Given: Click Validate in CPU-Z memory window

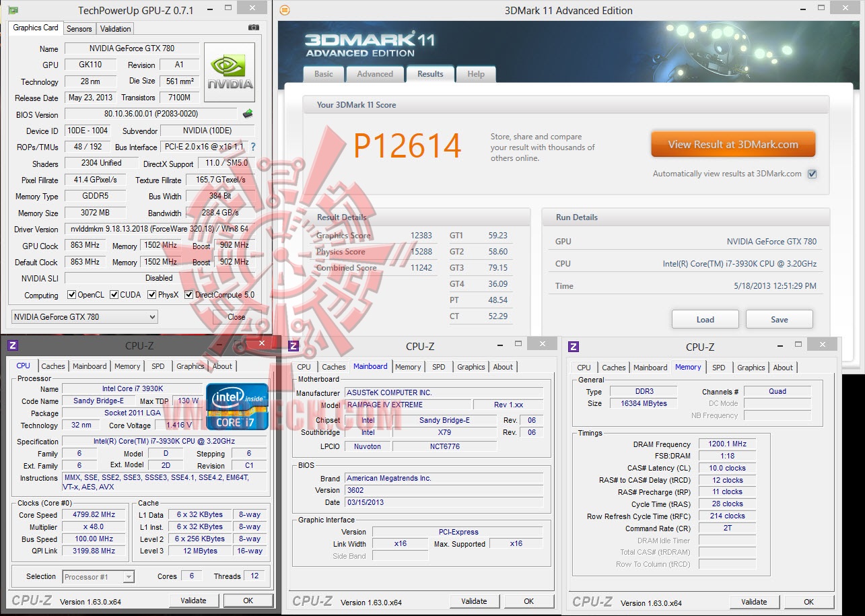Looking at the screenshot, I should (x=755, y=602).
